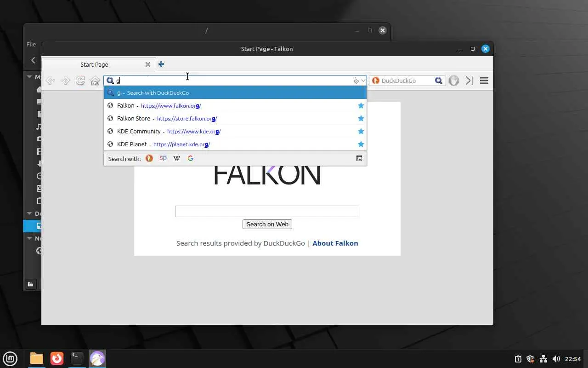Open the volume control in the tray

pyautogui.click(x=556, y=359)
